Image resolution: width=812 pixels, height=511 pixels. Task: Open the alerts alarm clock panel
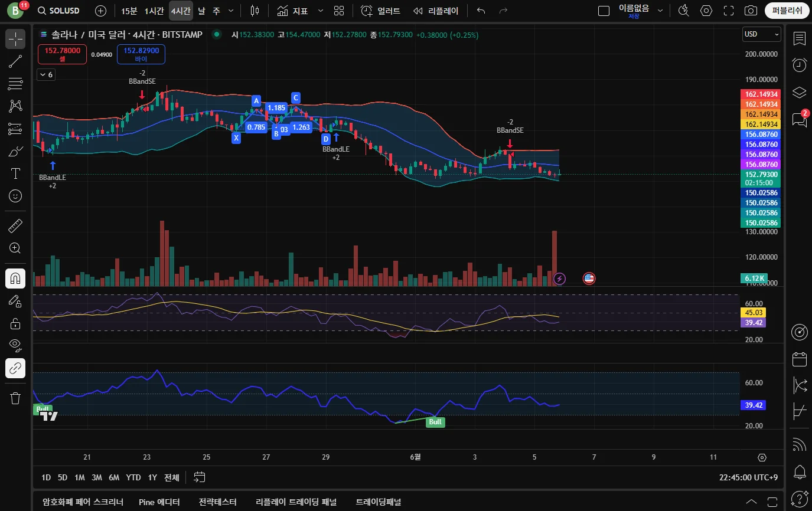point(800,65)
